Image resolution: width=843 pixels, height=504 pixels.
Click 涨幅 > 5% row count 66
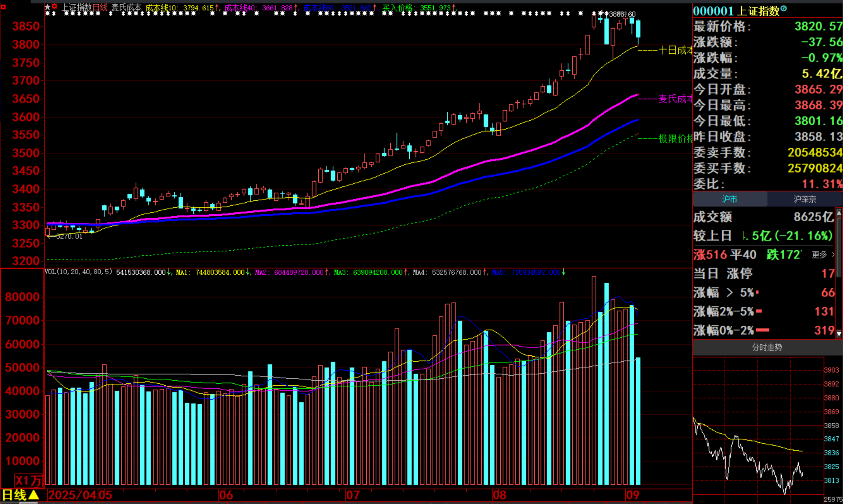[x=828, y=293]
